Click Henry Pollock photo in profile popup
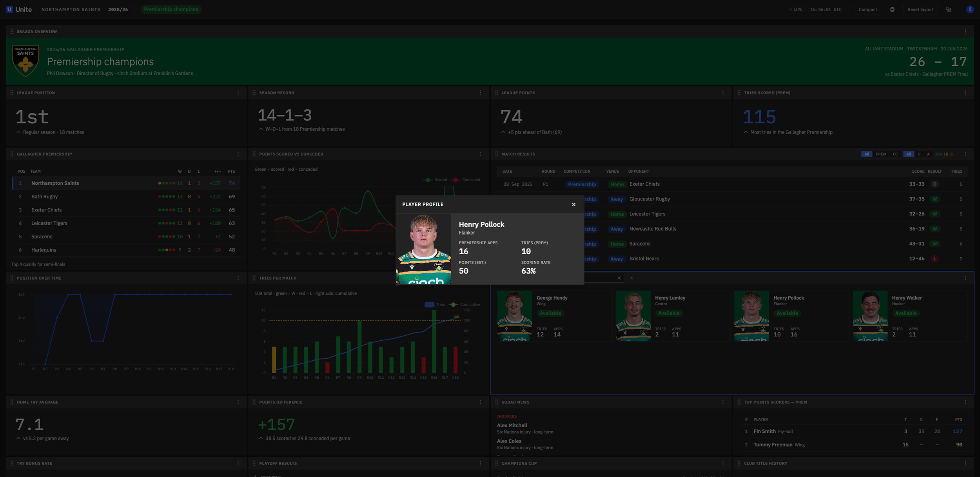 (423, 249)
